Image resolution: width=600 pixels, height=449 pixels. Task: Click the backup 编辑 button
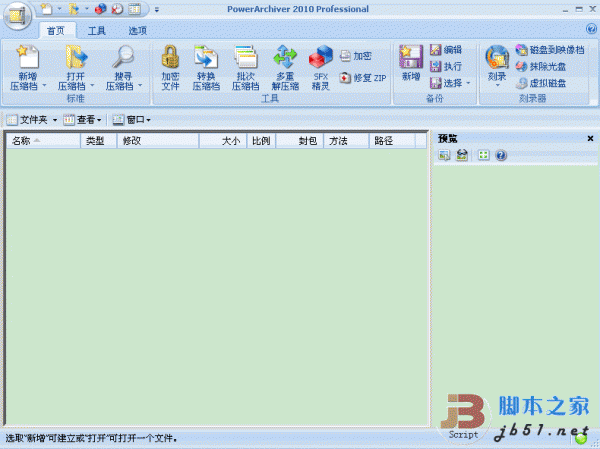pos(446,49)
